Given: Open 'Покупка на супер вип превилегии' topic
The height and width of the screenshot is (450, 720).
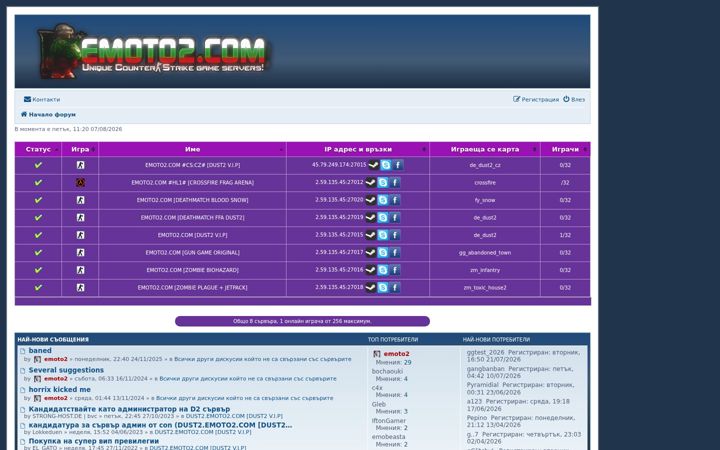Looking at the screenshot, I should pos(94,441).
